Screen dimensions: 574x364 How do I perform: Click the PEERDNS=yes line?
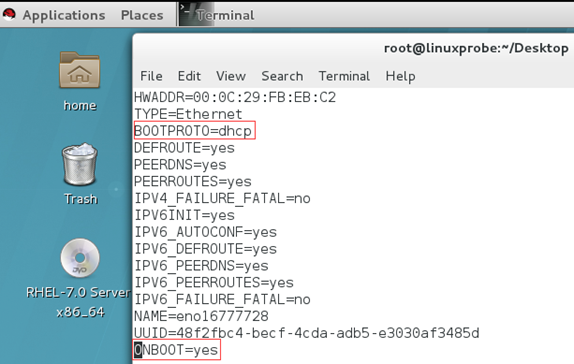180,165
